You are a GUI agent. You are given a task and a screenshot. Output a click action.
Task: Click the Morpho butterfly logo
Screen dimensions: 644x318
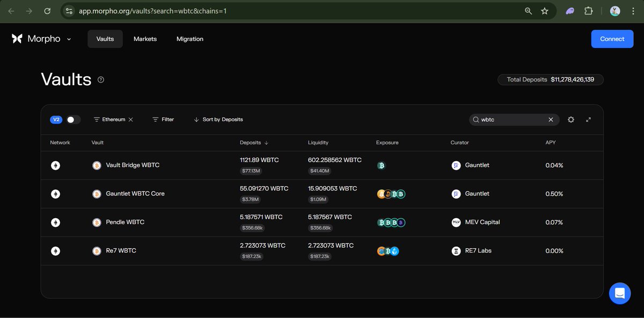(x=17, y=39)
